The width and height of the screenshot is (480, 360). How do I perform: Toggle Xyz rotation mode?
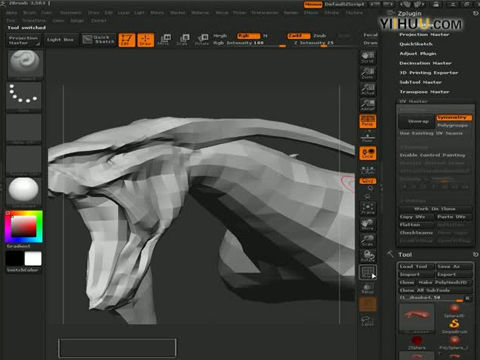click(368, 181)
